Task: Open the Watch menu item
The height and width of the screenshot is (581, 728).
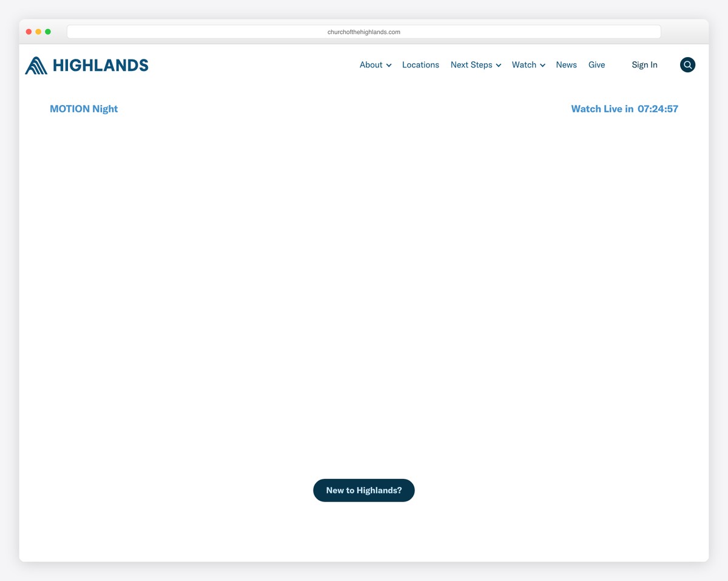Action: pyautogui.click(x=524, y=64)
